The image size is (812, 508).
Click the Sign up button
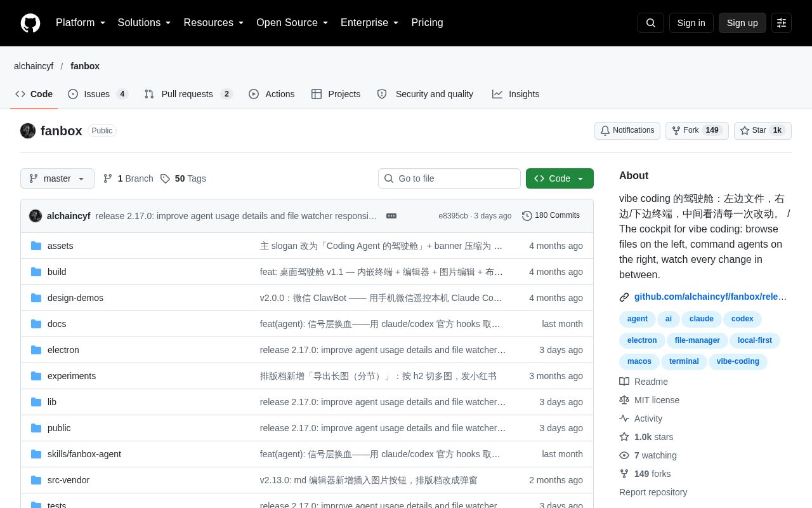742,23
